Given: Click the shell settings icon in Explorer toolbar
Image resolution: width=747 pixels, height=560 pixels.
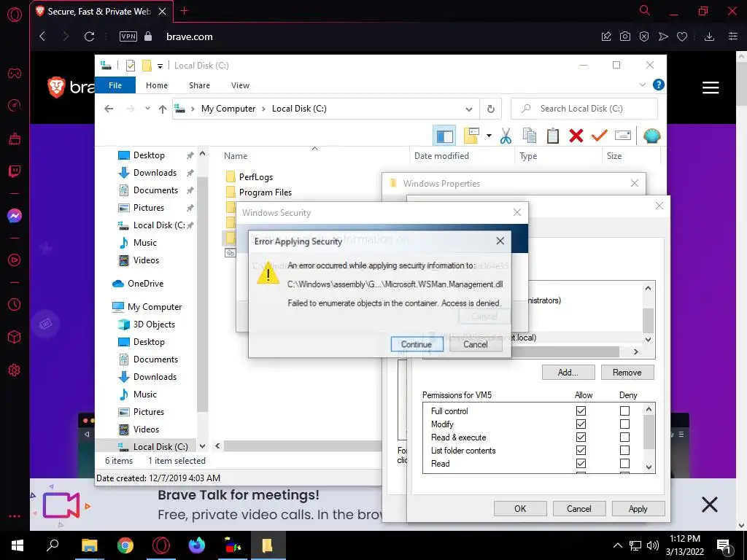Looking at the screenshot, I should tap(651, 136).
